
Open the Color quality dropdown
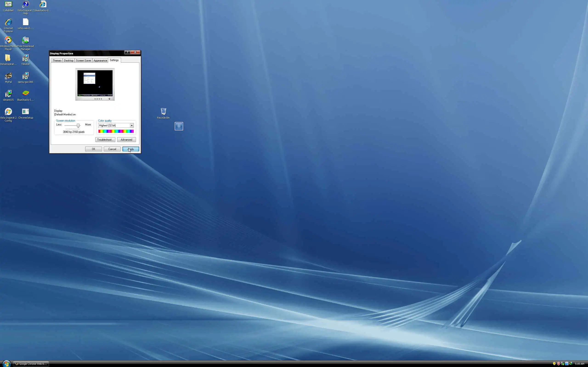(x=131, y=125)
